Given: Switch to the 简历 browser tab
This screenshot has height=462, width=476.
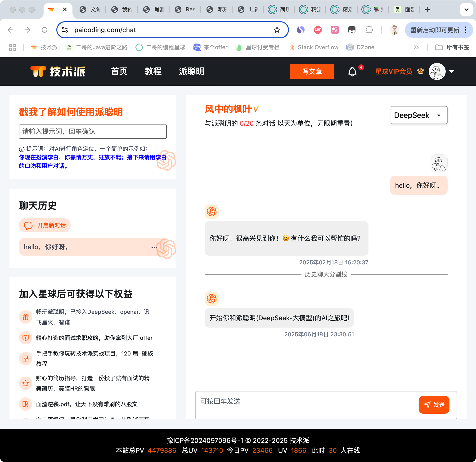Looking at the screenshot, I should 279,9.
